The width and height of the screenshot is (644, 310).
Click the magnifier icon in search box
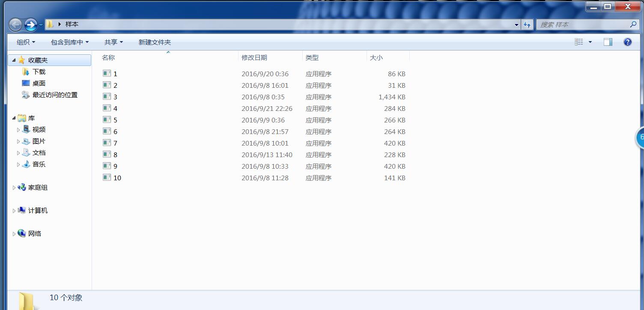click(633, 24)
